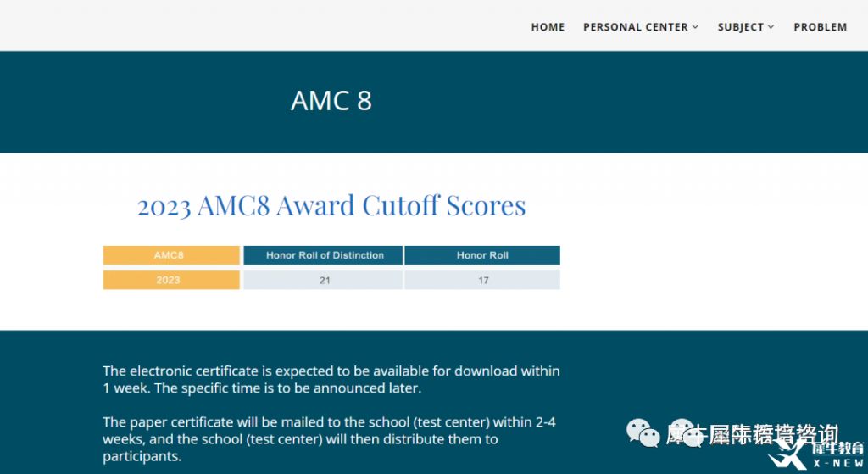
Task: Open the HOME navigation link
Action: coord(548,27)
